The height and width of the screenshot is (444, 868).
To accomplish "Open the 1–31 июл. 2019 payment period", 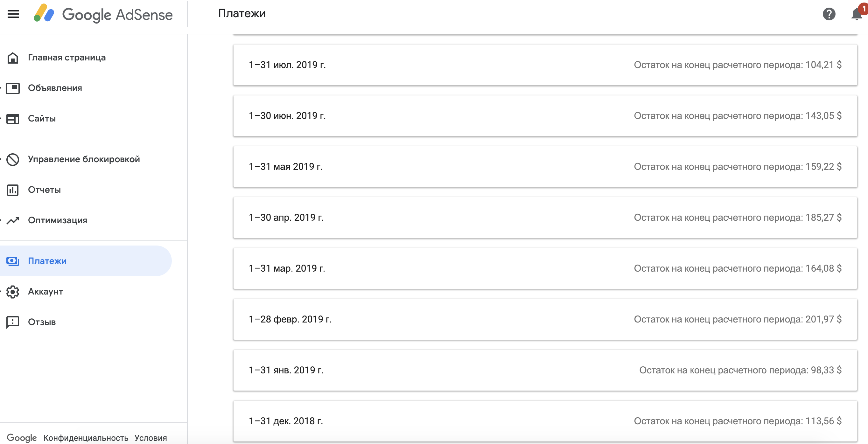I will (545, 65).
